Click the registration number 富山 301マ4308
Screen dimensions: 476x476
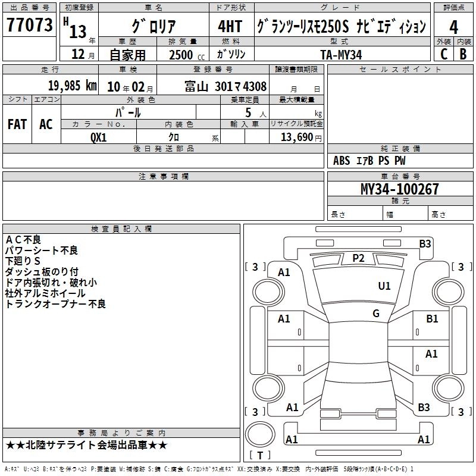pyautogui.click(x=226, y=86)
